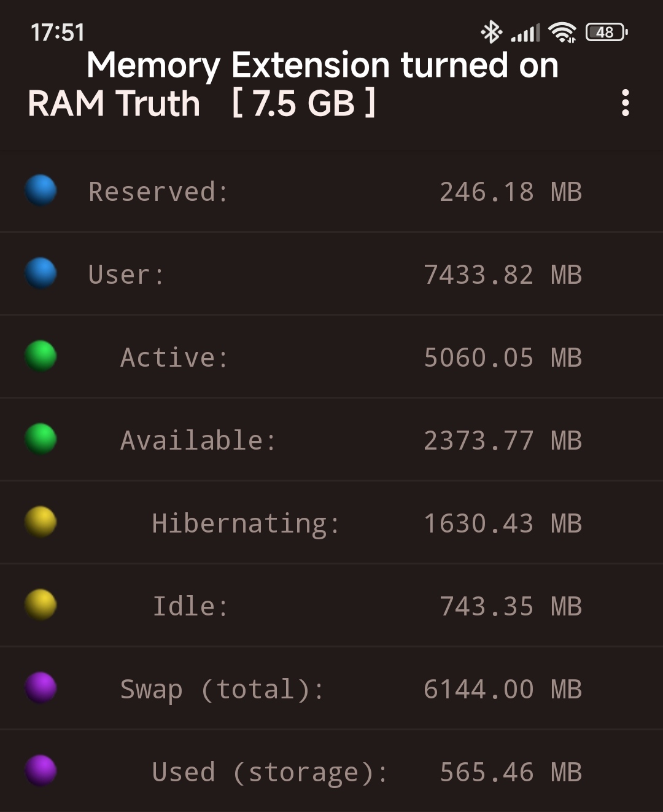Tap the blue dot beside User

pos(41,273)
